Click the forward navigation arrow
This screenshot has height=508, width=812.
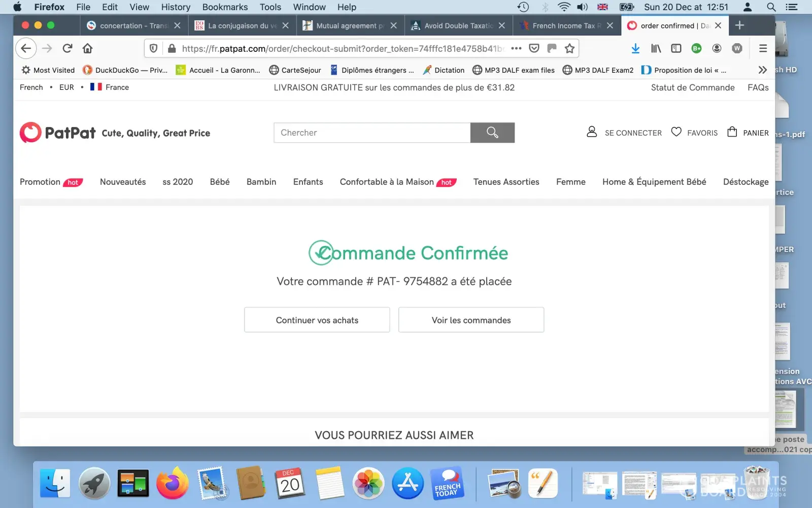(x=47, y=48)
